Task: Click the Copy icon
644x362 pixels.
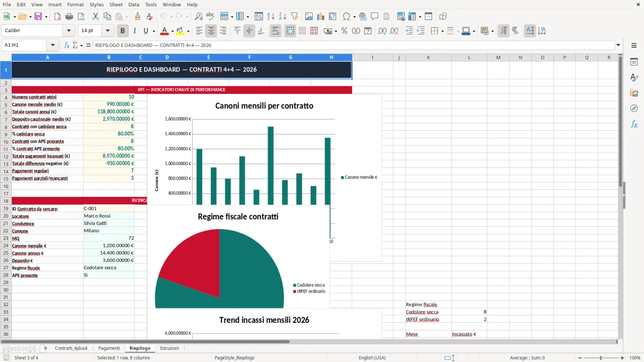Action: pyautogui.click(x=107, y=17)
